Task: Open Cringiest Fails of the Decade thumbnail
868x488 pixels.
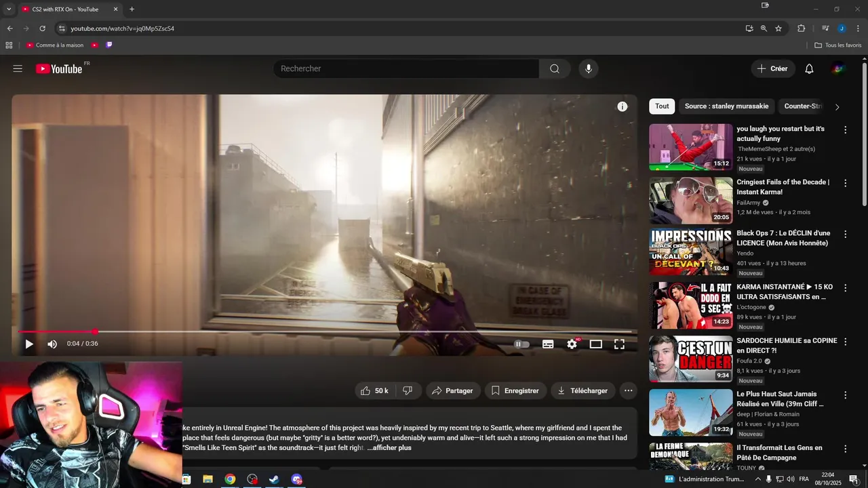Action: [x=690, y=201]
